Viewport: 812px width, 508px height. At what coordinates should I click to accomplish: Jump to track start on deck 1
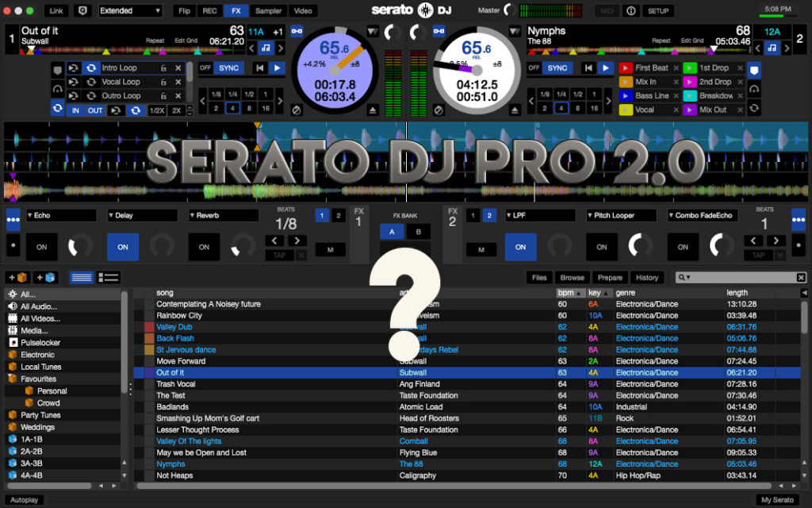tap(260, 68)
